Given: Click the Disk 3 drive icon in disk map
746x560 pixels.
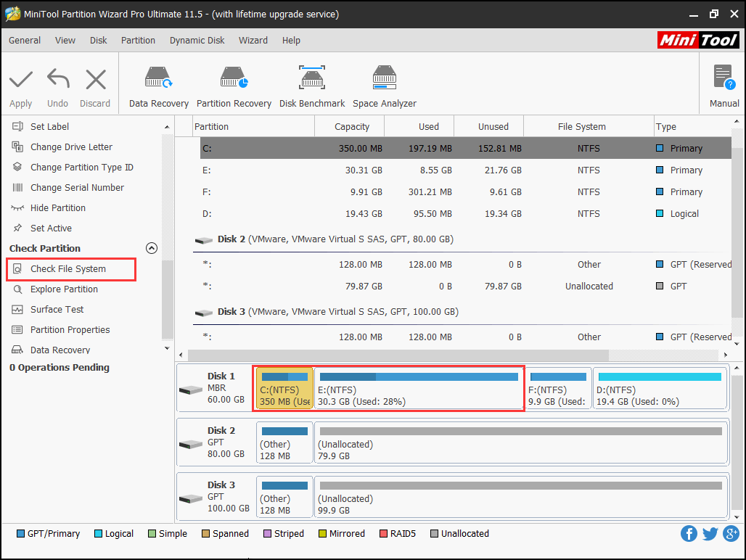Looking at the screenshot, I should (x=191, y=499).
